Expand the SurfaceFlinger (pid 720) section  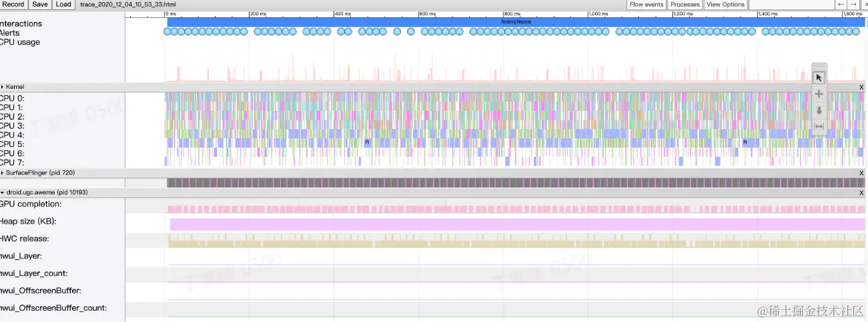click(x=3, y=173)
